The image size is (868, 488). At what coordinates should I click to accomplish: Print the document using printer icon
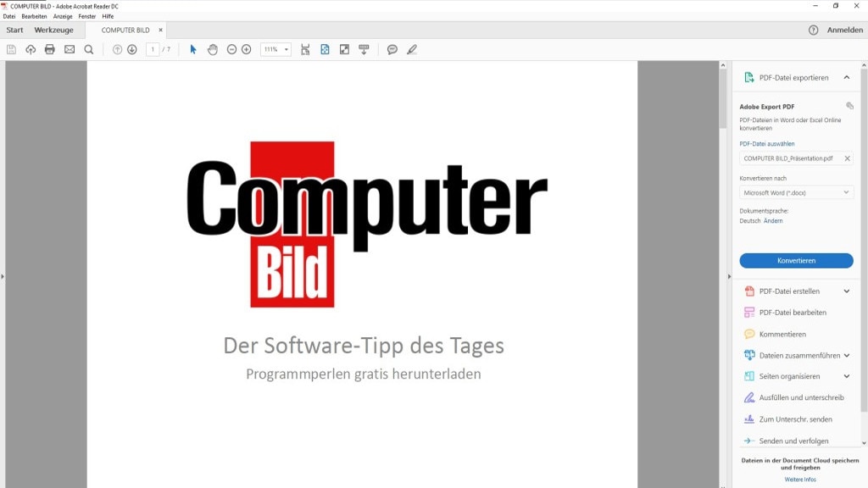click(50, 50)
